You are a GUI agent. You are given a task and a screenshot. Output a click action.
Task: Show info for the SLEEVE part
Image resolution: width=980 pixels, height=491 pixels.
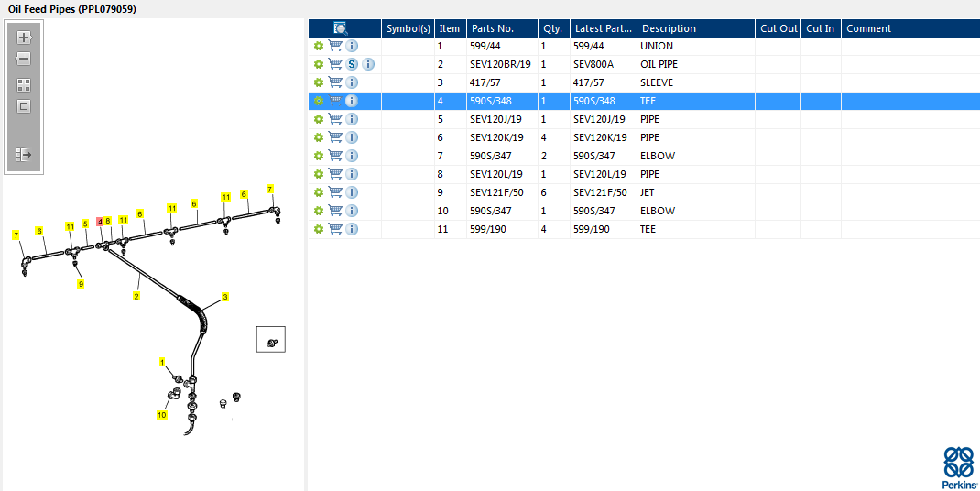pos(352,82)
